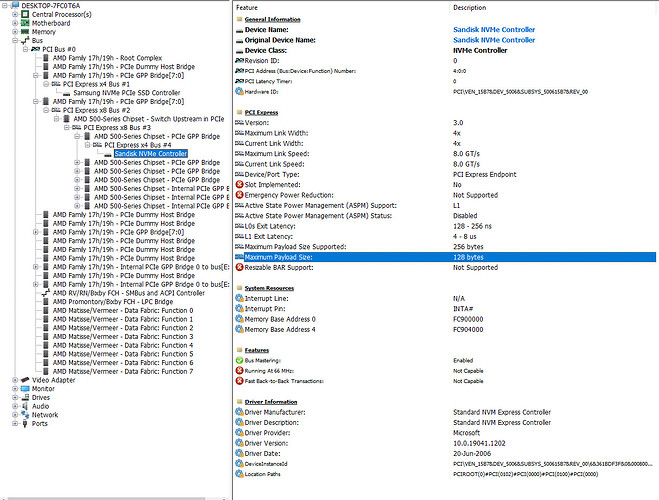The width and height of the screenshot is (659, 500).
Task: Click the Samsung NVMe SSD drive icon
Action: (x=67, y=93)
